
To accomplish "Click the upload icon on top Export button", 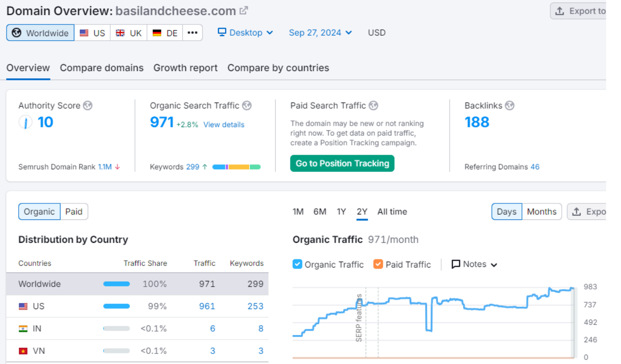I will click(x=560, y=11).
